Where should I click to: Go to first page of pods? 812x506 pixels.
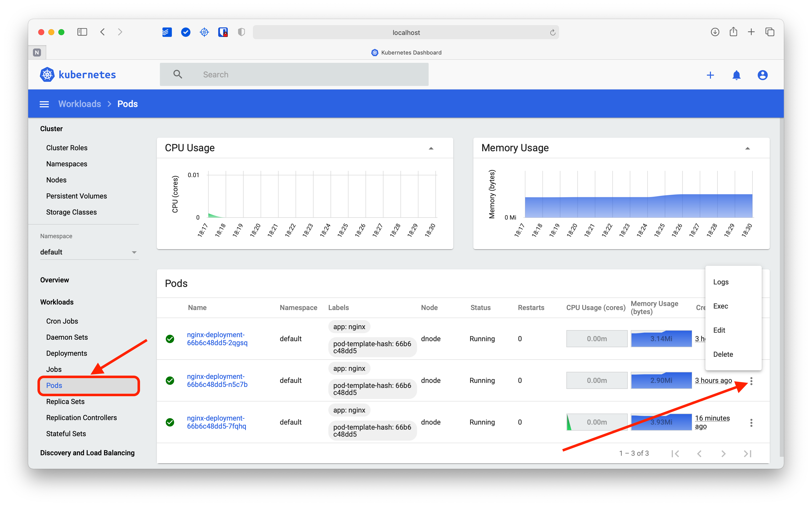point(675,454)
